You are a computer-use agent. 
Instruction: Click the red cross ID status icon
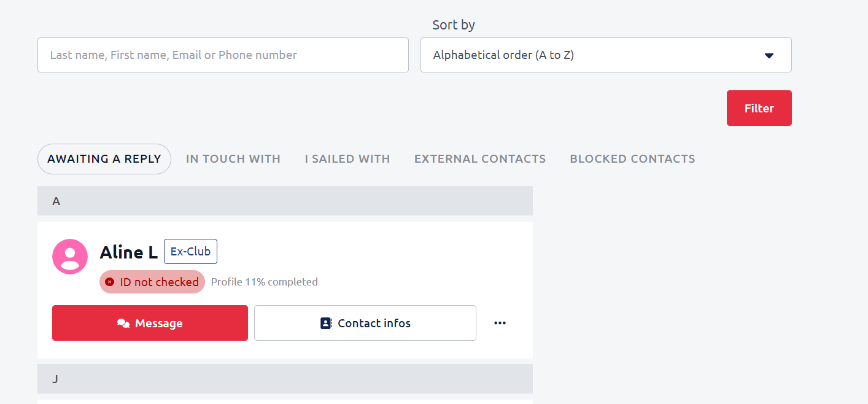point(110,282)
